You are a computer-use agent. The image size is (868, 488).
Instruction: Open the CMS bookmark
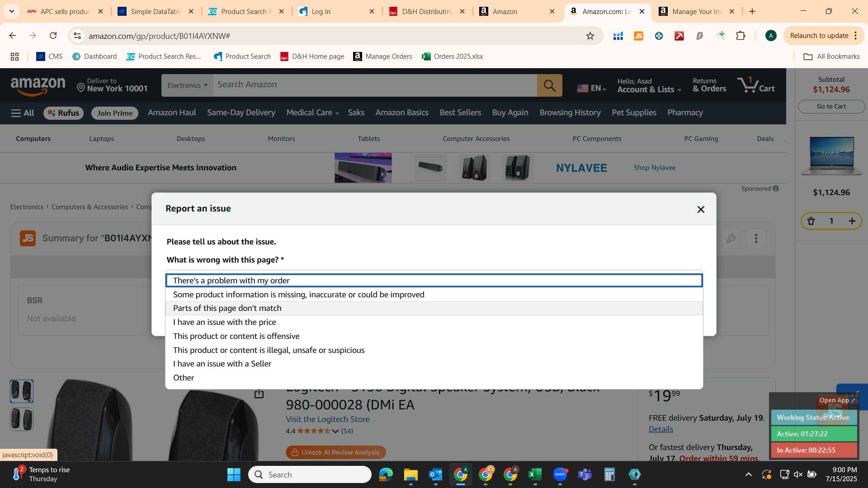pos(49,56)
